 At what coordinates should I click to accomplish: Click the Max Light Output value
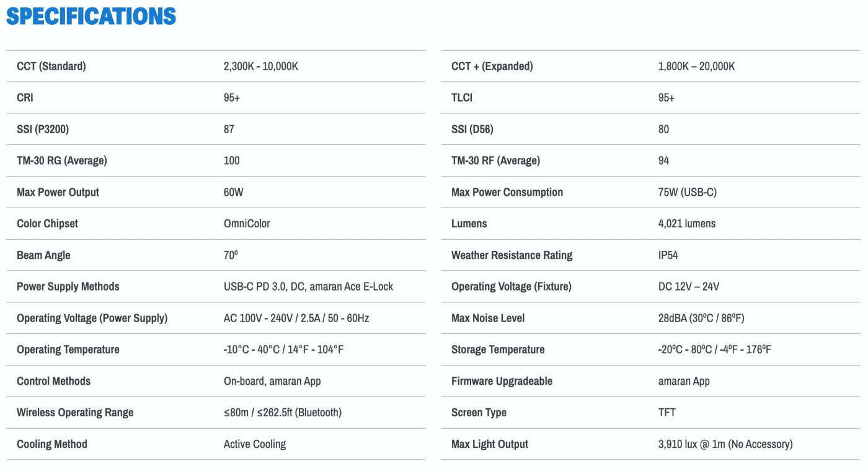click(x=725, y=444)
